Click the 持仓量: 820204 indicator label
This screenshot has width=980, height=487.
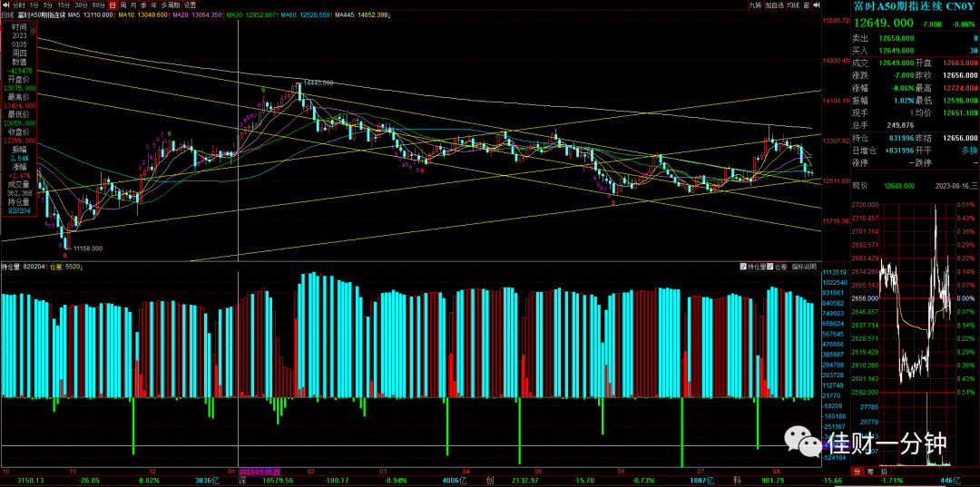(23, 266)
